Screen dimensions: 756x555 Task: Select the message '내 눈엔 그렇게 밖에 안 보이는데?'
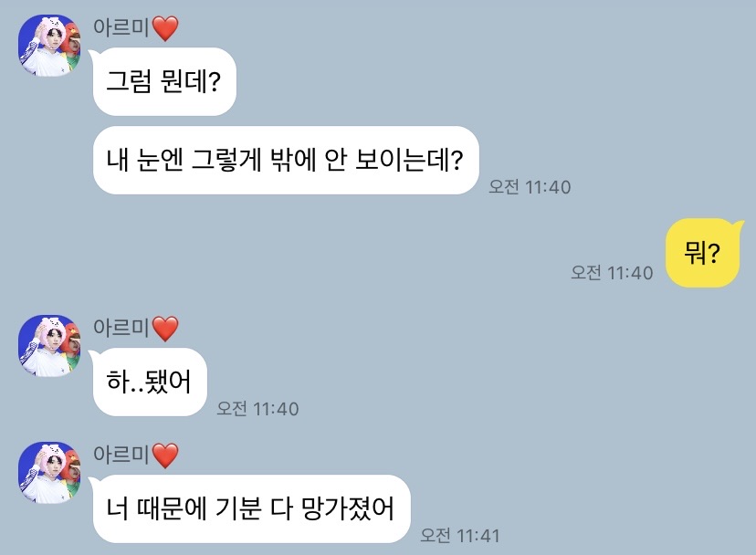tap(286, 160)
